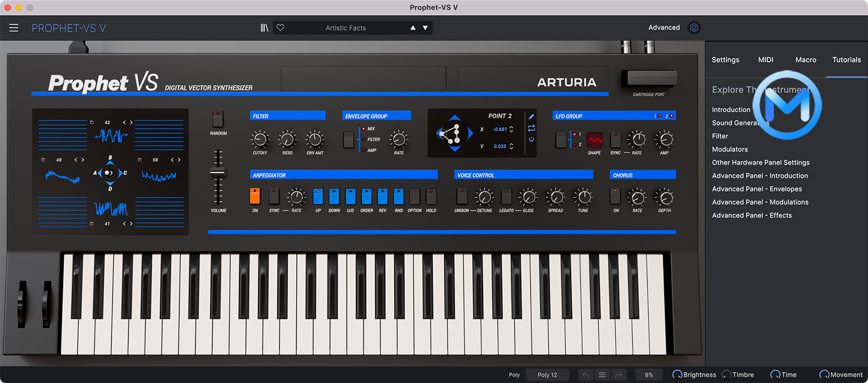Switch to the Macro tab
Screen dimensions: 868x383
coord(806,60)
